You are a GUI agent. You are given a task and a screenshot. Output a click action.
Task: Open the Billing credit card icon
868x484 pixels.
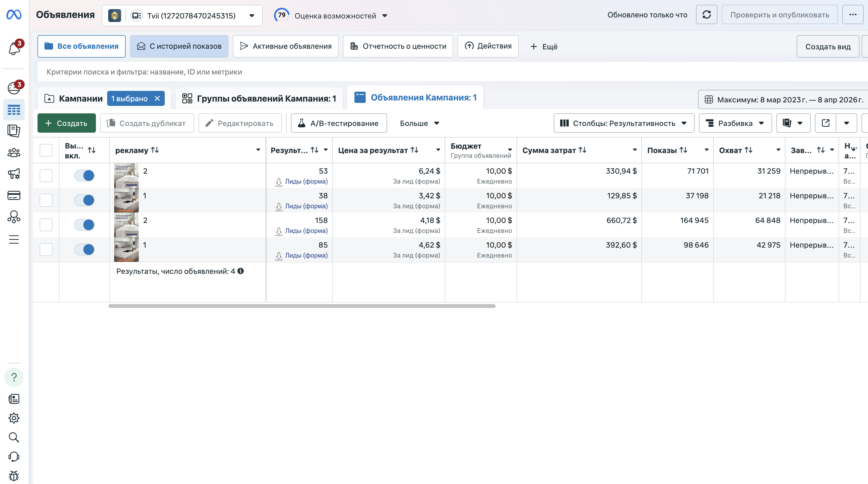tap(14, 195)
